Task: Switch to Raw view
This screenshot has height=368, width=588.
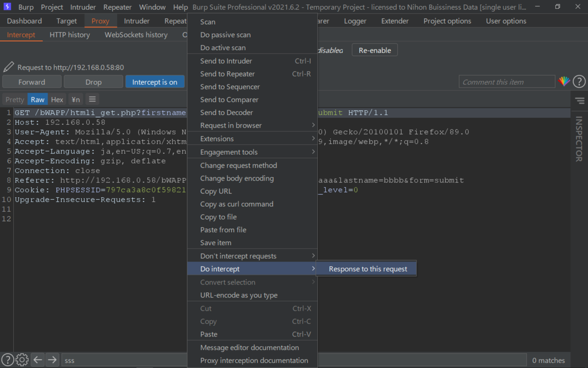Action: (x=38, y=99)
